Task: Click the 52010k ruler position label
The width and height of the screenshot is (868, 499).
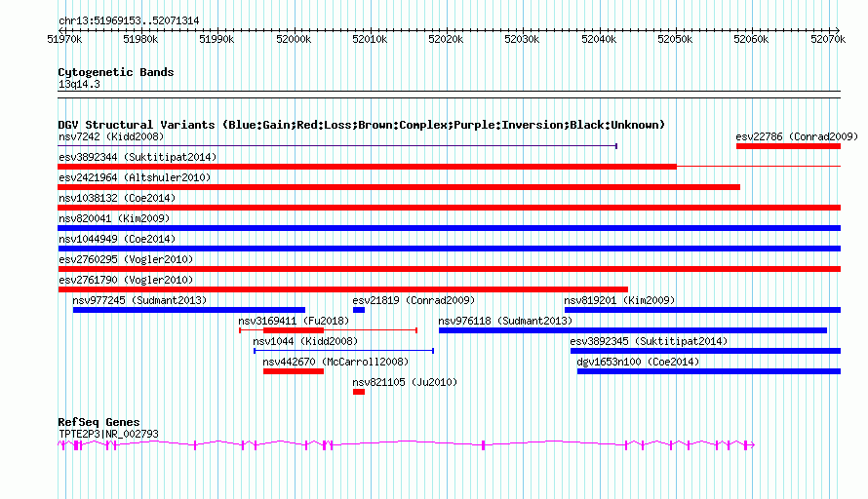Action: coord(370,40)
